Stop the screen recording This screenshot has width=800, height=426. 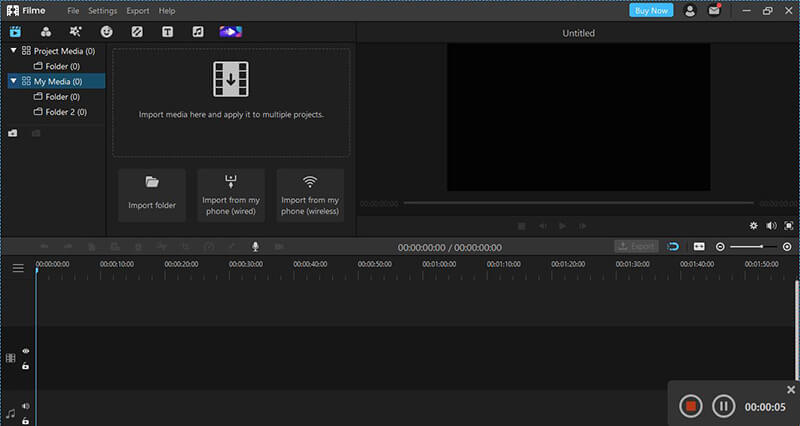[x=691, y=406]
